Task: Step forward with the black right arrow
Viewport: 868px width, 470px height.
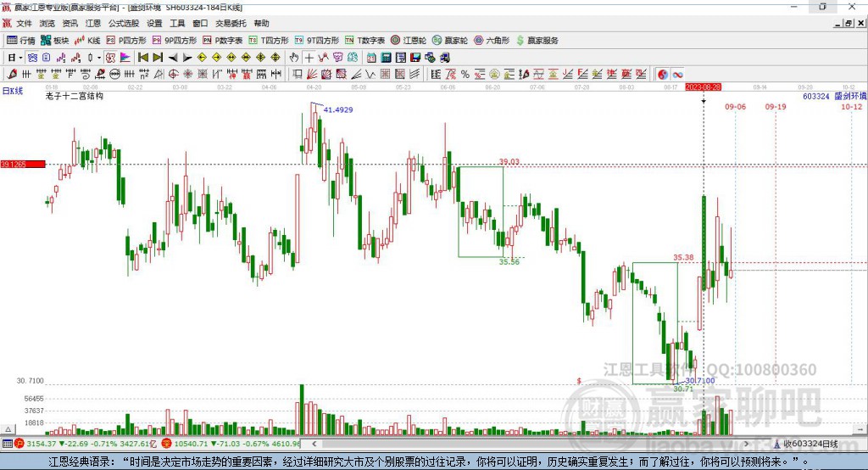Action: point(187,58)
